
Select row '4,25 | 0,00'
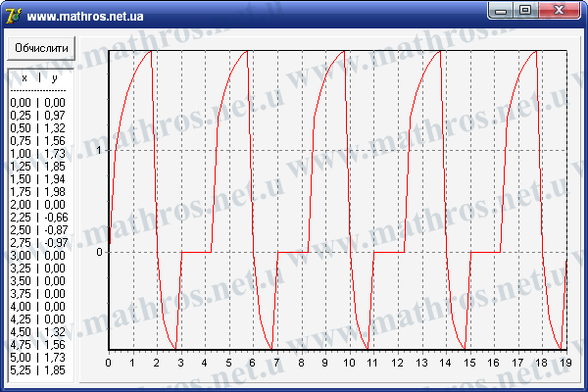point(38,319)
